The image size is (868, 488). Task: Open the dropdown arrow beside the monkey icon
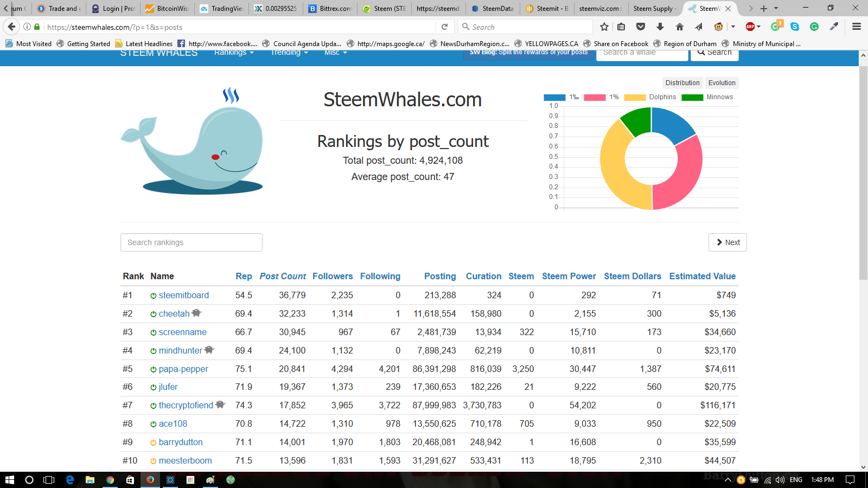click(x=733, y=27)
